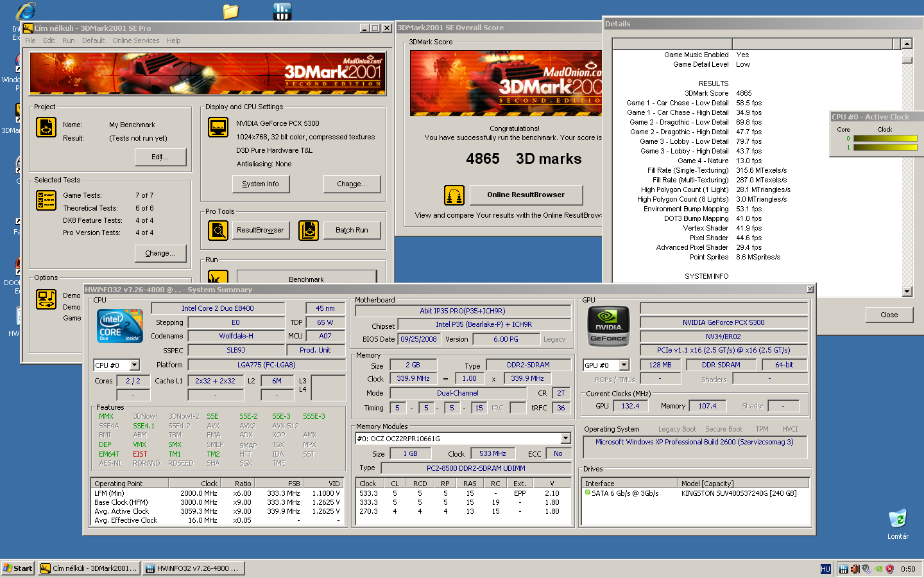Screen dimensions: 924x578
Task: Click the Online ResultBrowser abacus icon
Action: 454,195
